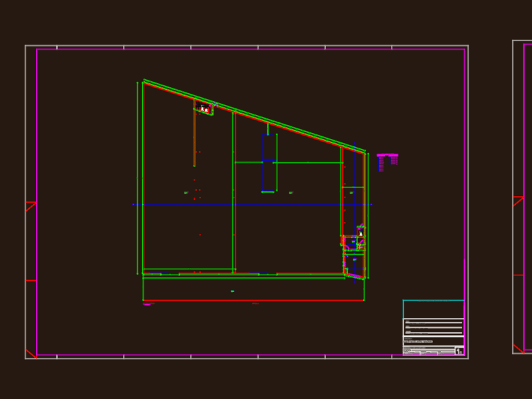Select the bold project title line in title block
Viewport: 532px width, 399px height.
(x=418, y=342)
